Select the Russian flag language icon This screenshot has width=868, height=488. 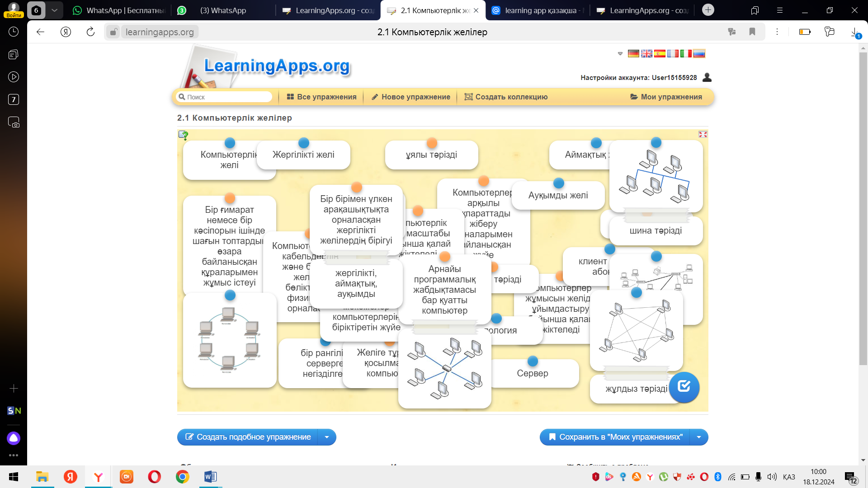699,53
